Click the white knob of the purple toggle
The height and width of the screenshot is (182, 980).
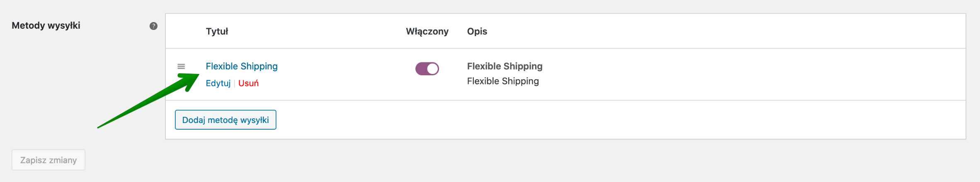pyautogui.click(x=432, y=69)
